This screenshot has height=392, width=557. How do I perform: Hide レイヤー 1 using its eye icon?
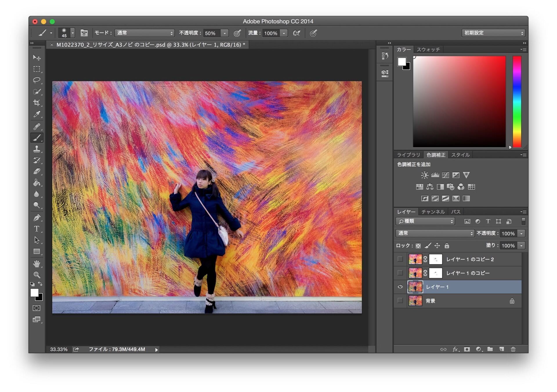[400, 287]
